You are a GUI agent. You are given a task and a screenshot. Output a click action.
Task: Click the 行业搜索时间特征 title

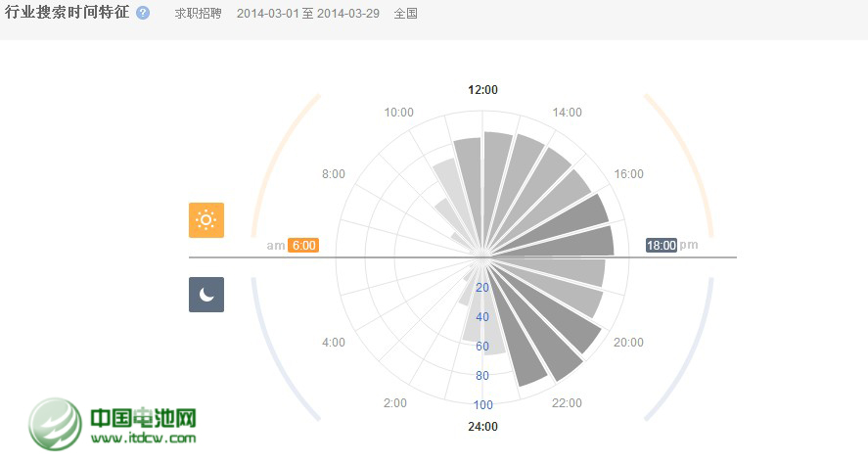(67, 14)
